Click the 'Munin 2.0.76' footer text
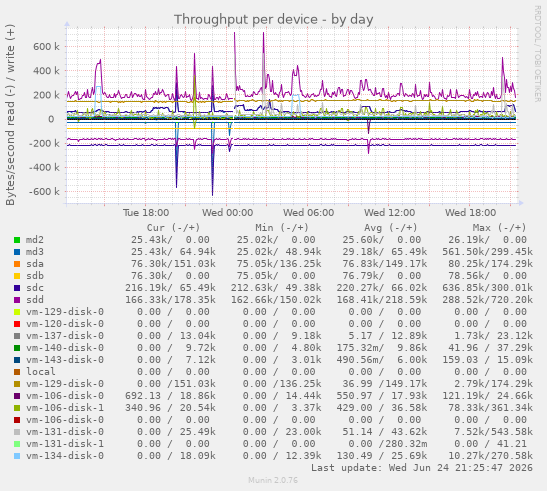This screenshot has width=547, height=491. point(273,480)
